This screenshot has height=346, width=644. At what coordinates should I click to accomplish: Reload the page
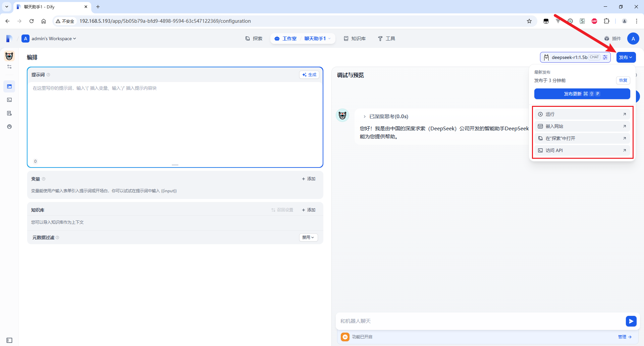coord(32,21)
